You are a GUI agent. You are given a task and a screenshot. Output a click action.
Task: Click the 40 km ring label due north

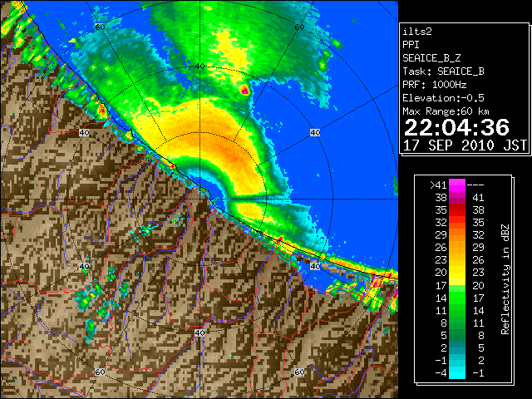pyautogui.click(x=200, y=66)
